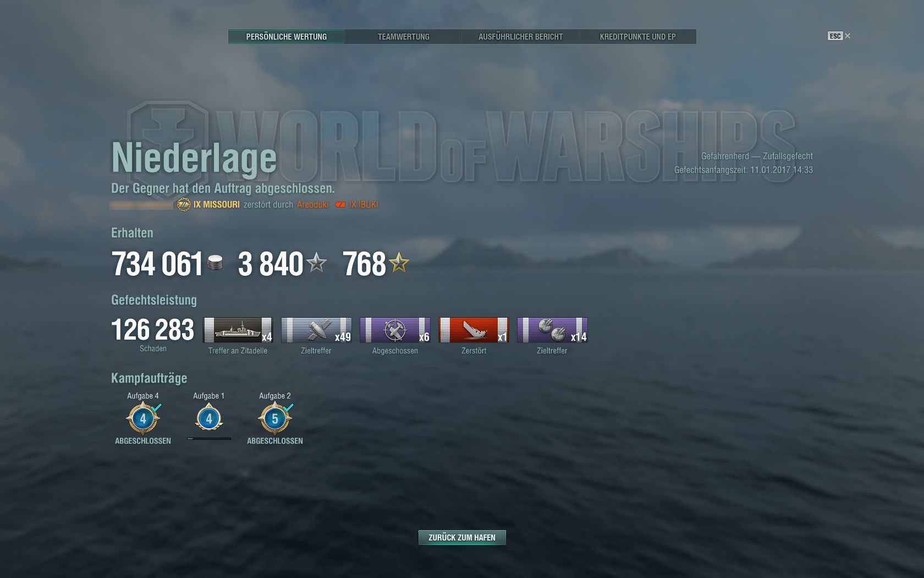The image size is (924, 578).
Task: Click the silver credits coin icon
Action: tap(216, 263)
